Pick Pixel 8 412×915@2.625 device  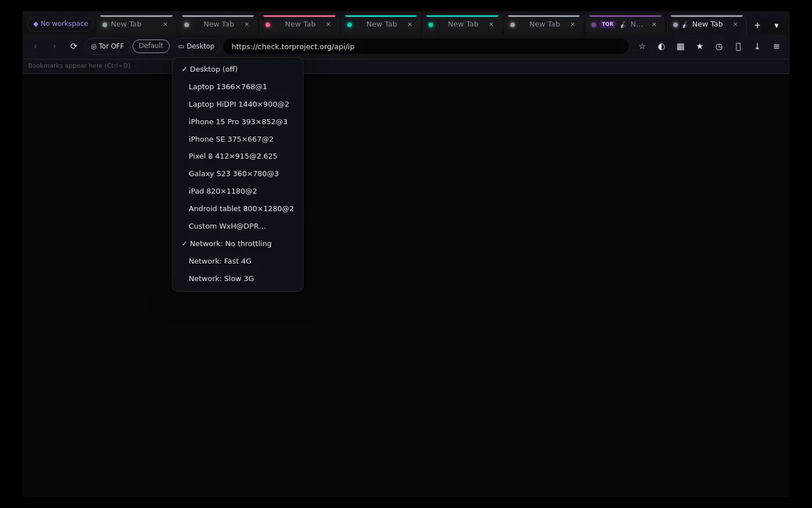point(238,156)
